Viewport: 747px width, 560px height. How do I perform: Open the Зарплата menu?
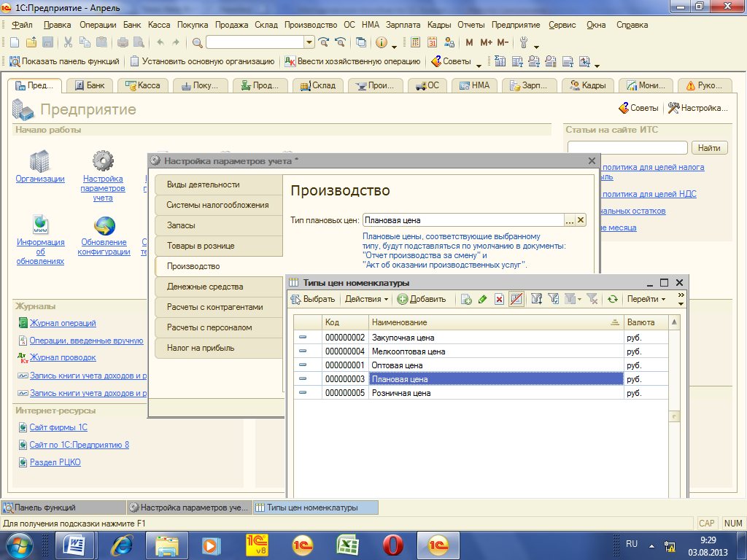(x=403, y=25)
